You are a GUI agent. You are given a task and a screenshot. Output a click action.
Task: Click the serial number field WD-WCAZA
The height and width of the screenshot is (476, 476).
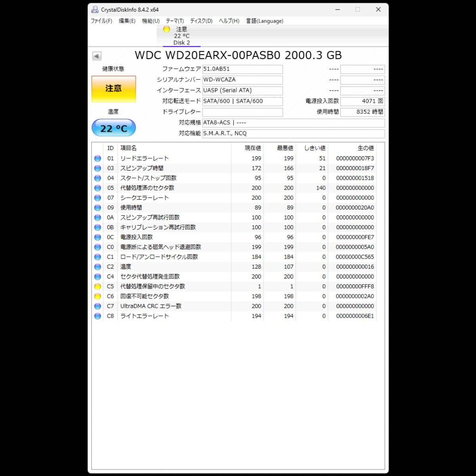pyautogui.click(x=242, y=80)
